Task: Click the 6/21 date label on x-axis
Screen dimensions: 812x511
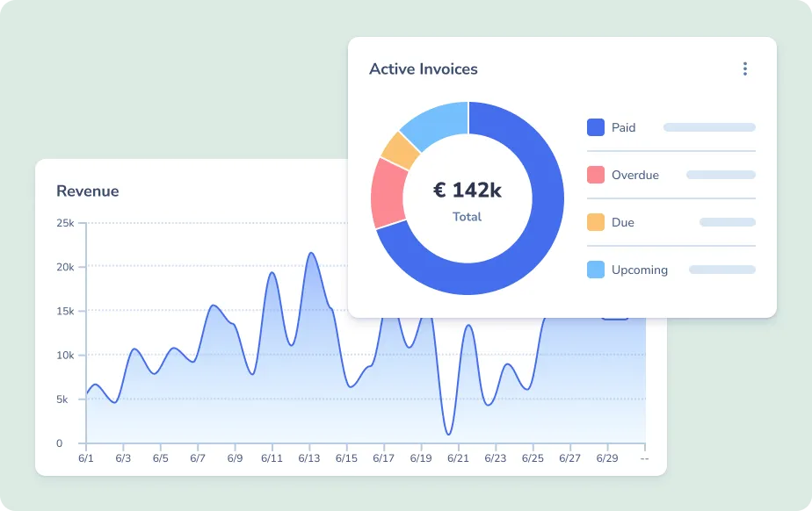Action: click(x=458, y=458)
